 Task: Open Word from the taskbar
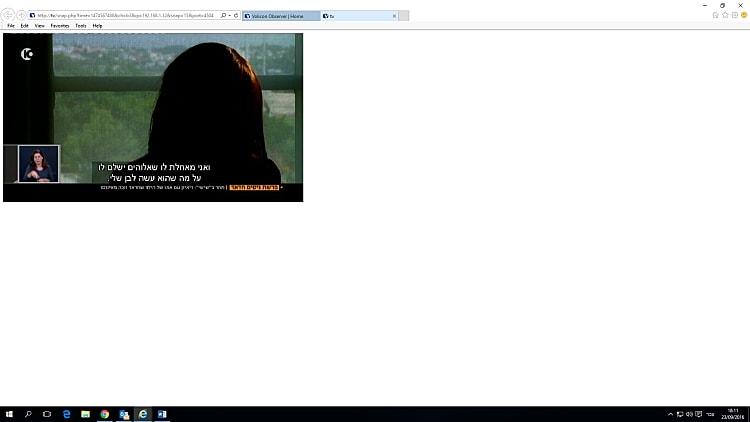pos(162,414)
